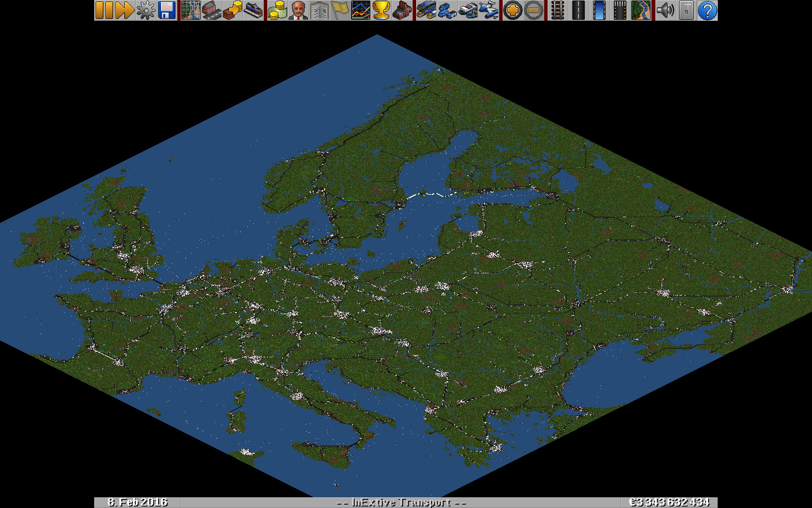Open the map / smallmap menu

point(191,10)
